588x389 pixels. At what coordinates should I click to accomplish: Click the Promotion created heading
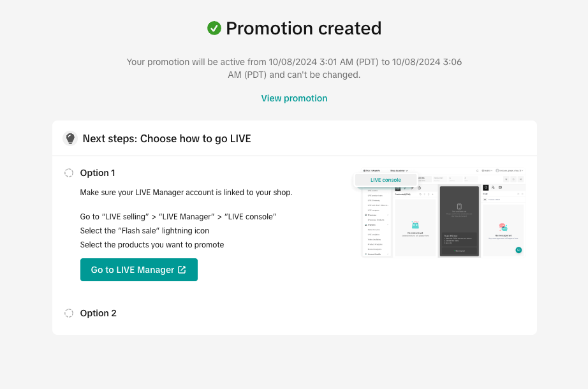tap(304, 28)
